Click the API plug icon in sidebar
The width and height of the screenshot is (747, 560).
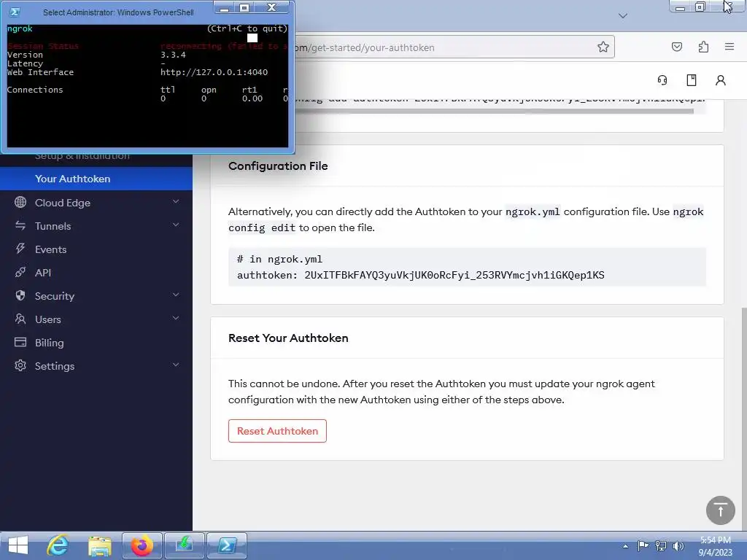coord(20,273)
